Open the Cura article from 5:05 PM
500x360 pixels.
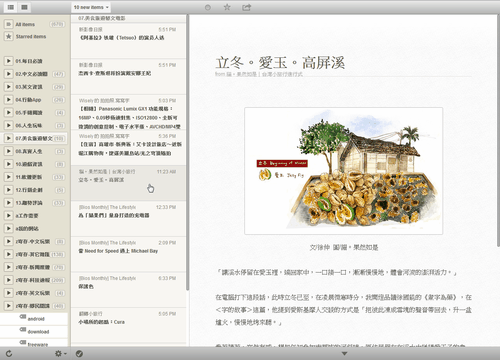[128, 325]
